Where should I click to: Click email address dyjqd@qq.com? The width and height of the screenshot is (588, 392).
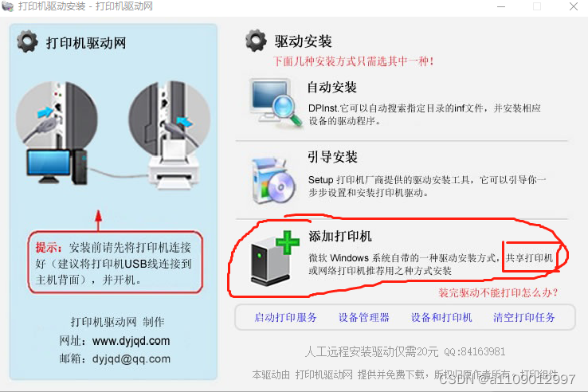tap(131, 359)
